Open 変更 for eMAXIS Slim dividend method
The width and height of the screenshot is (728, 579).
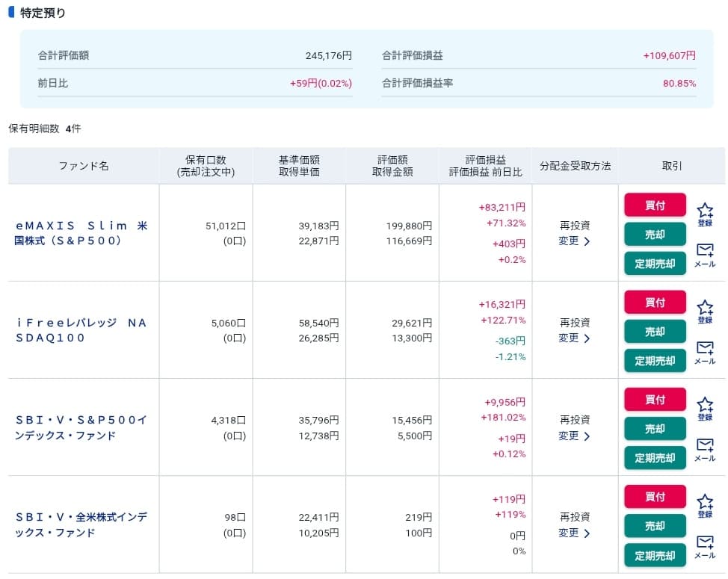574,241
